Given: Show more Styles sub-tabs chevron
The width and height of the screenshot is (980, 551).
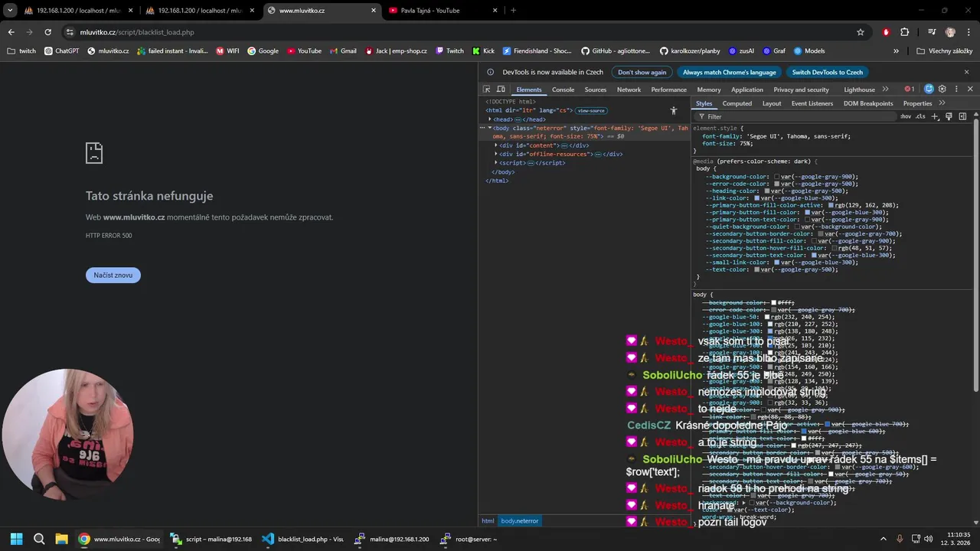Looking at the screenshot, I should [x=942, y=103].
